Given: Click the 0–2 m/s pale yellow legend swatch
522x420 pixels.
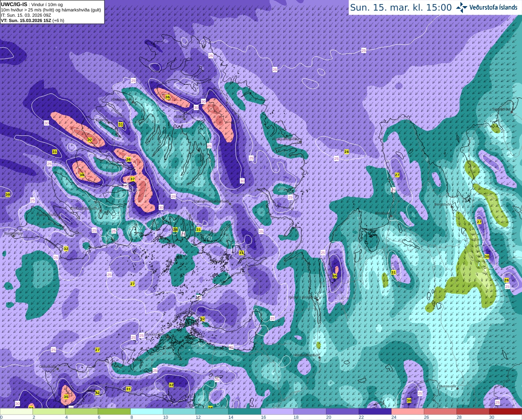Looking at the screenshot, I should coord(17,411).
